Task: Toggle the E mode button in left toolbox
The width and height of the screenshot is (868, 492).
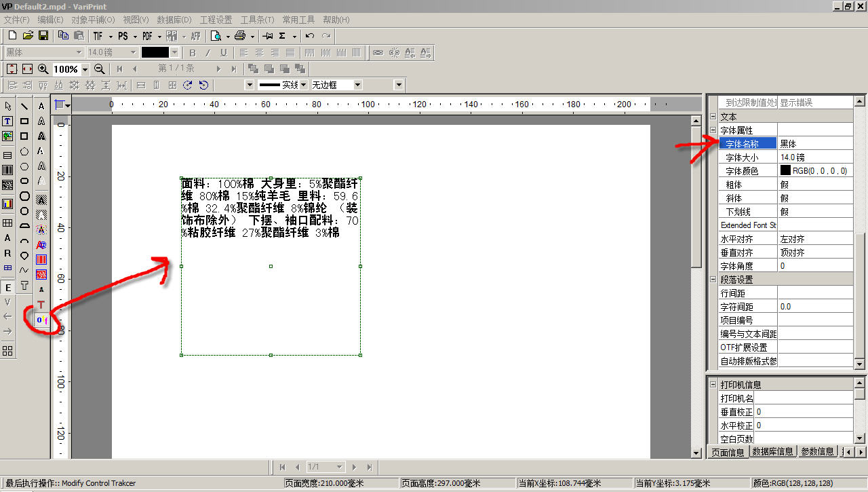Action: coord(7,287)
